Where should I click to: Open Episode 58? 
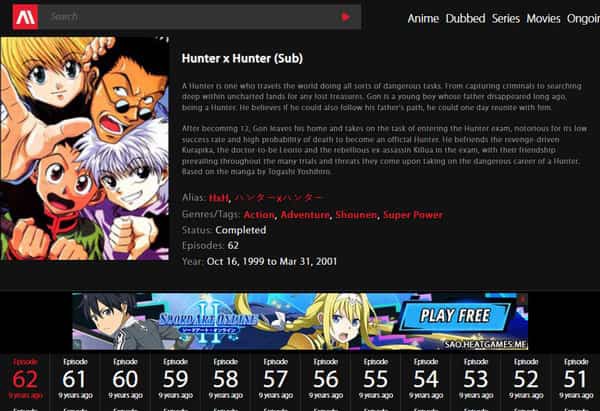pyautogui.click(x=226, y=379)
